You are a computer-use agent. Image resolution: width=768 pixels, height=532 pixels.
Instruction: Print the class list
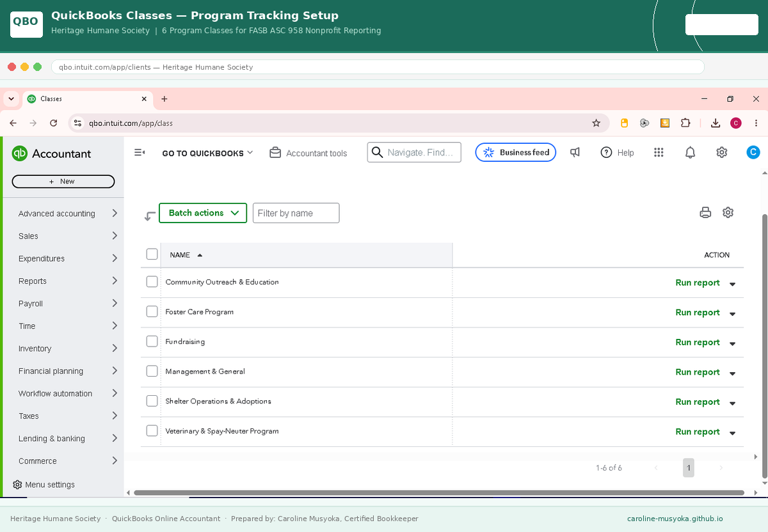point(705,213)
